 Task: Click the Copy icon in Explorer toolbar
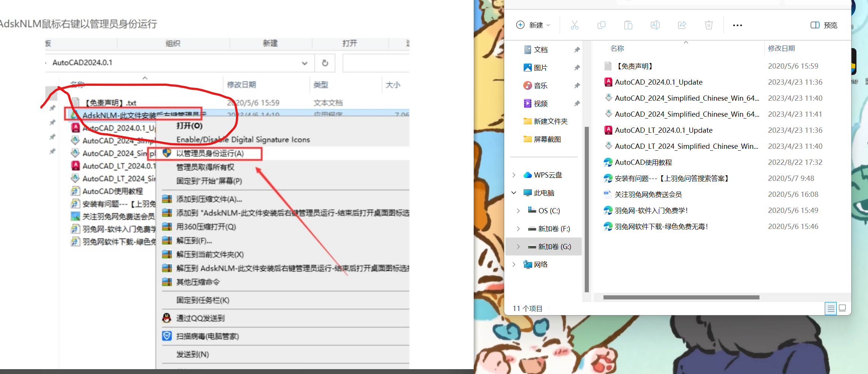[x=601, y=25]
